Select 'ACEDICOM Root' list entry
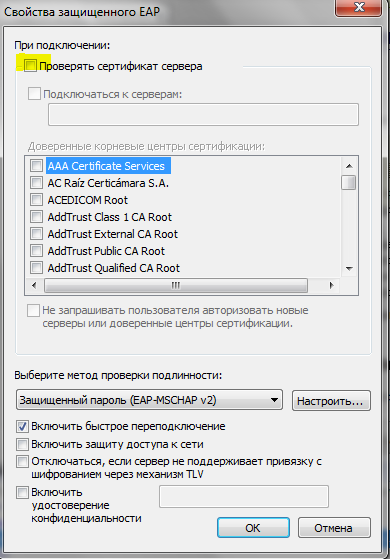This screenshot has height=559, width=390. (88, 200)
